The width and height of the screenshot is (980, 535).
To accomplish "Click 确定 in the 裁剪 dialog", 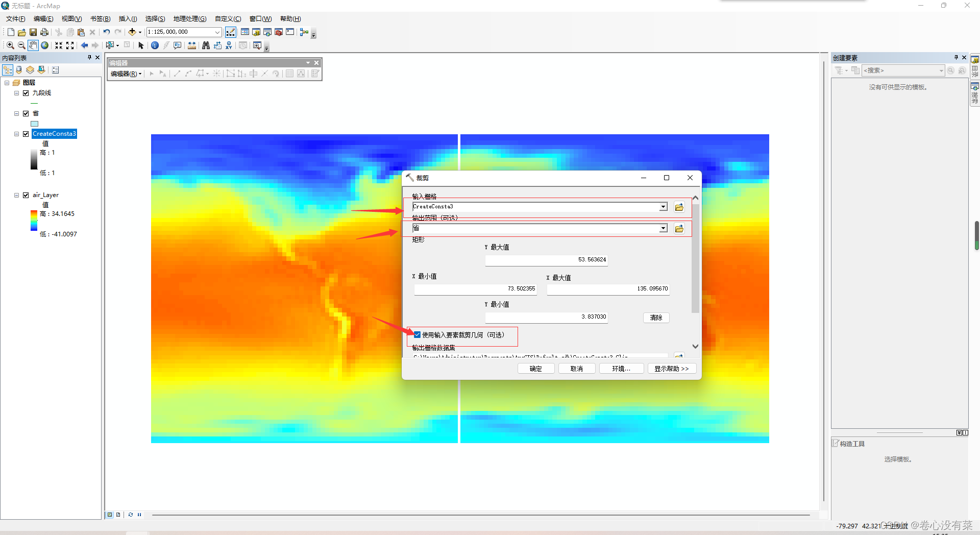I will tap(536, 369).
